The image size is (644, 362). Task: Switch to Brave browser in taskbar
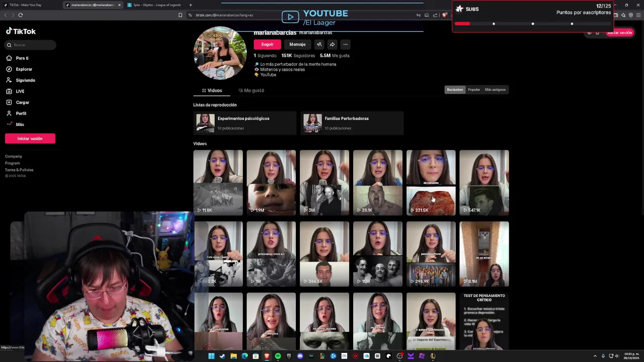[267, 356]
